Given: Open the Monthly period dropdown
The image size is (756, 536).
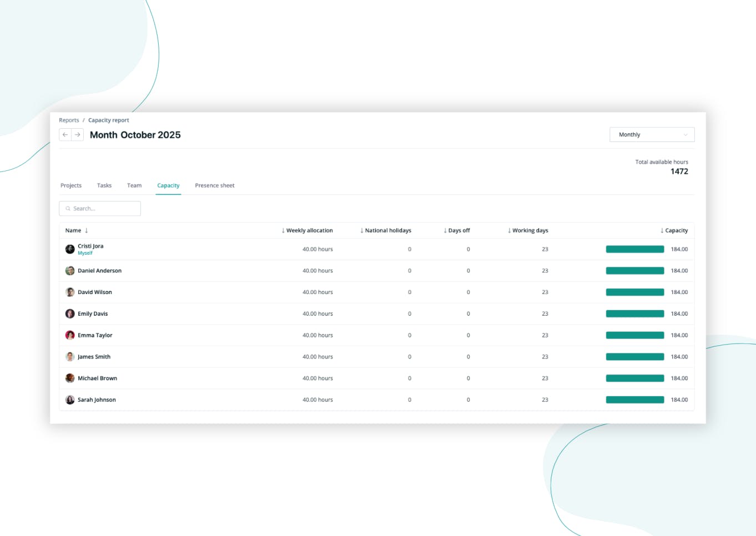Looking at the screenshot, I should pyautogui.click(x=652, y=134).
